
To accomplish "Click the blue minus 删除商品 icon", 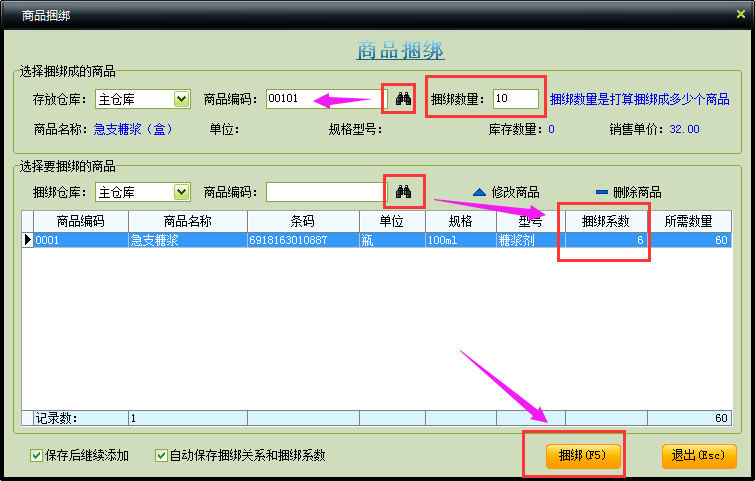I will tap(602, 192).
